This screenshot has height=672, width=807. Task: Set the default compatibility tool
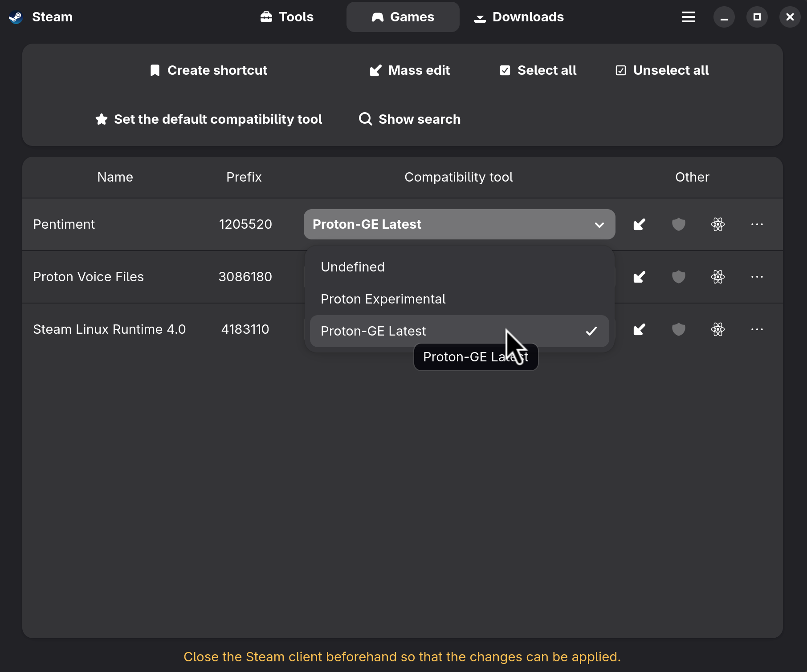pos(208,119)
